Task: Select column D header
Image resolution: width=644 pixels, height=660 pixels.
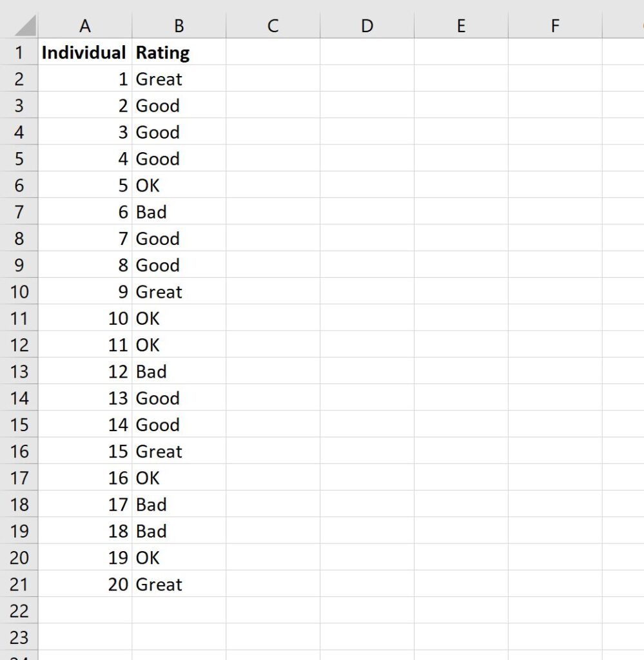Action: (367, 26)
